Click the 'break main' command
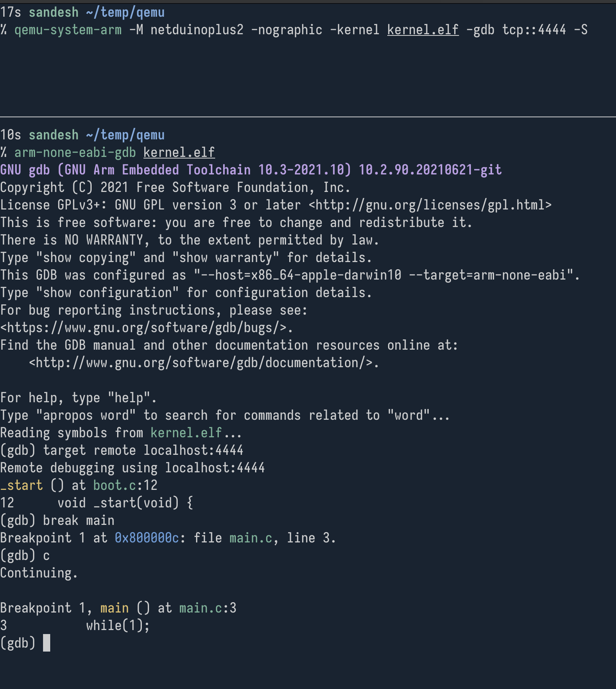Viewport: 616px width, 689px height. click(78, 521)
